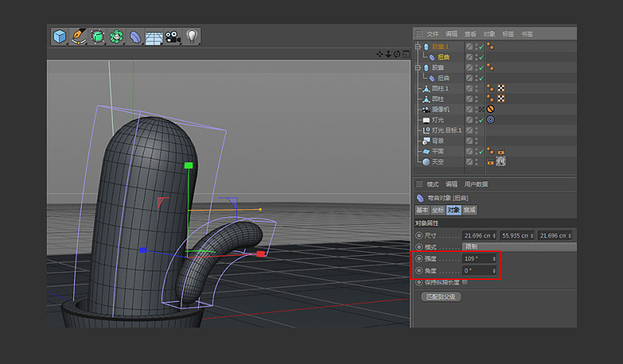Toggle the 保持纵轴长度 checkbox
This screenshot has height=364, width=623.
[x=465, y=282]
